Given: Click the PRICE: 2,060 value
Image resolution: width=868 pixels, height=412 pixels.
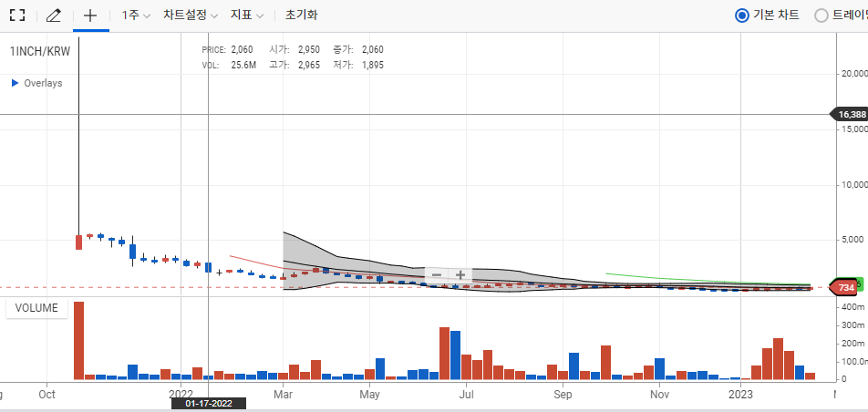Looking at the screenshot, I should tap(242, 50).
